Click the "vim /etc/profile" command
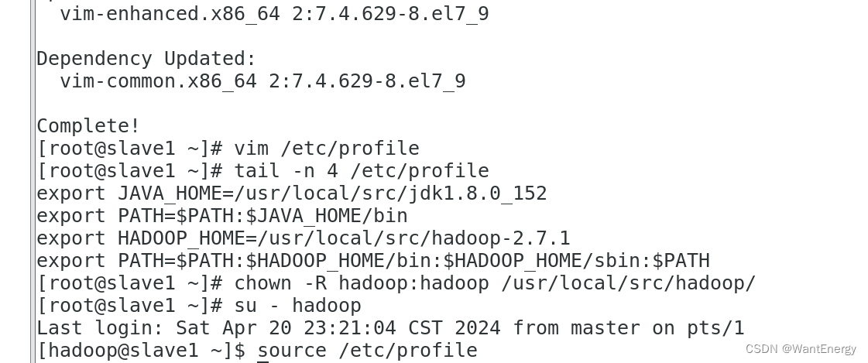868x363 pixels. pos(326,149)
